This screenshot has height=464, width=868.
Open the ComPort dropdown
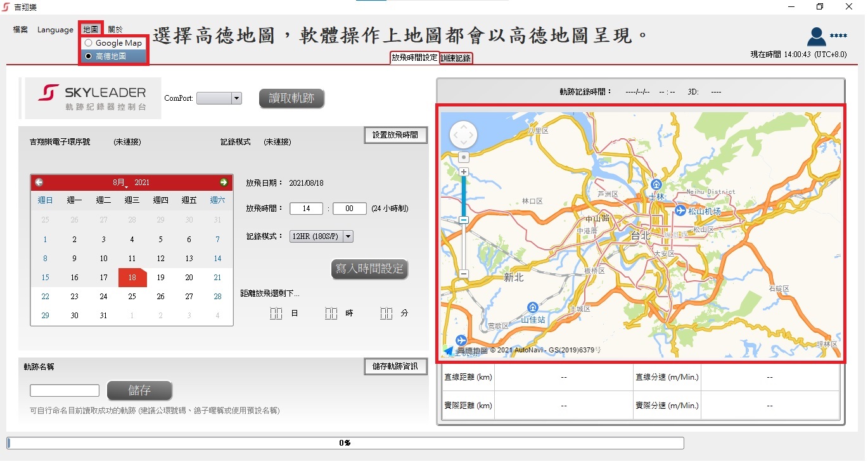point(219,98)
